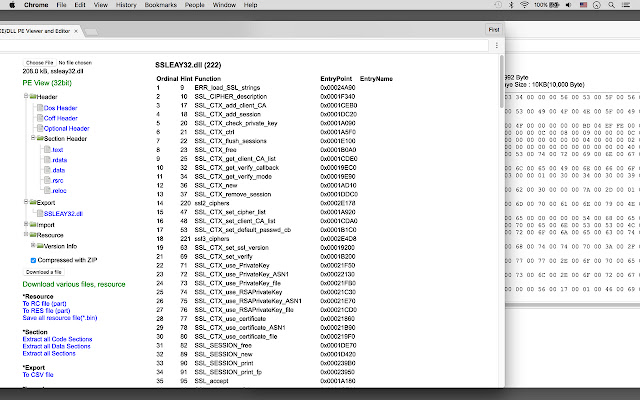Viewport: 640px width, 400px height.
Task: Collapse the Resource tree node
Action: coord(26,234)
